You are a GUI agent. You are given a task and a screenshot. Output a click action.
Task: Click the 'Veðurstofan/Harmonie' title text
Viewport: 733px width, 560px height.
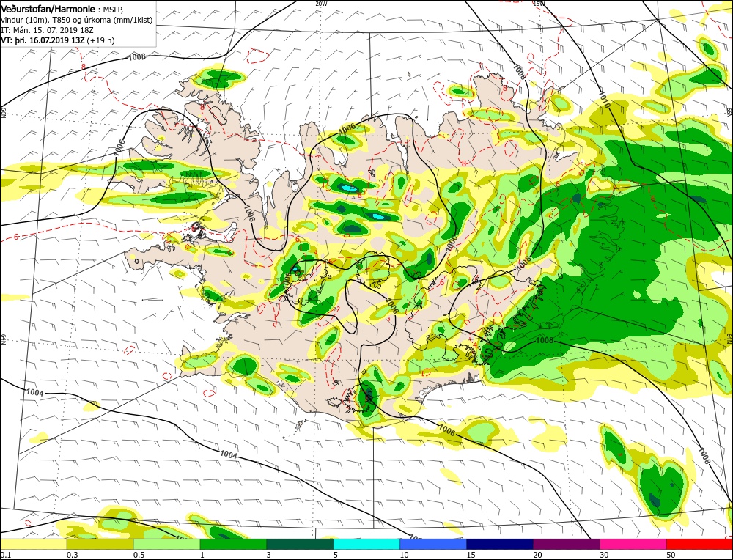click(x=48, y=10)
